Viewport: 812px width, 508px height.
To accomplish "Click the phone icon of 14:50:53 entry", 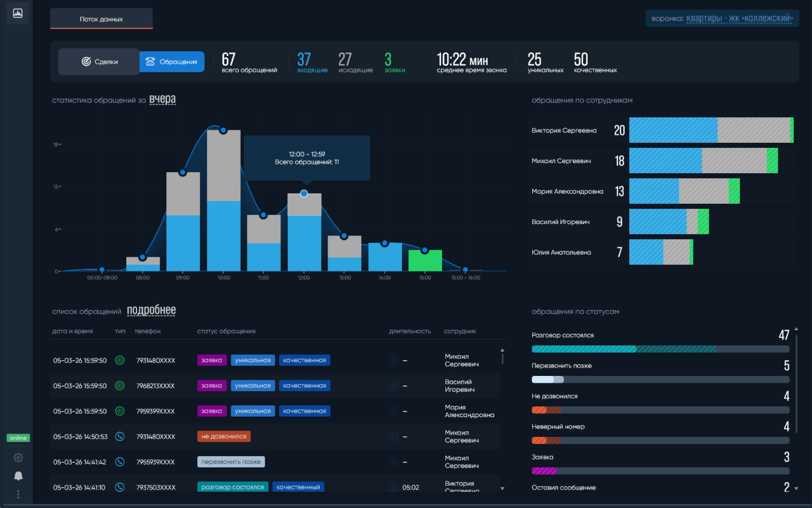I will (x=120, y=436).
